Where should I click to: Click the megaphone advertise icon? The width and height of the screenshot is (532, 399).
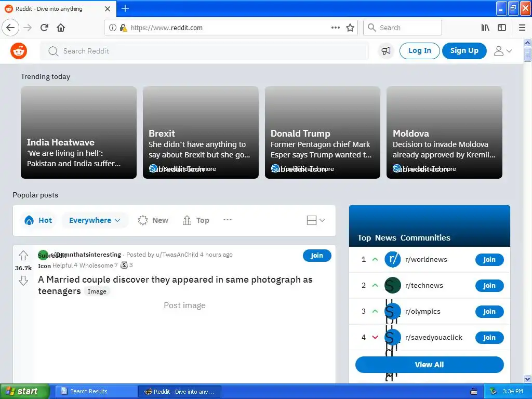pyautogui.click(x=386, y=51)
